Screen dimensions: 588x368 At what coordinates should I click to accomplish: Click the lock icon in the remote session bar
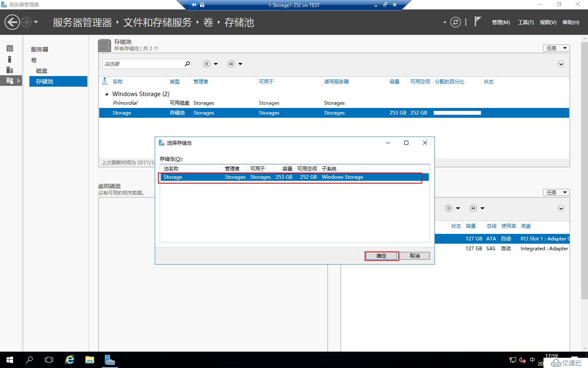coord(202,5)
